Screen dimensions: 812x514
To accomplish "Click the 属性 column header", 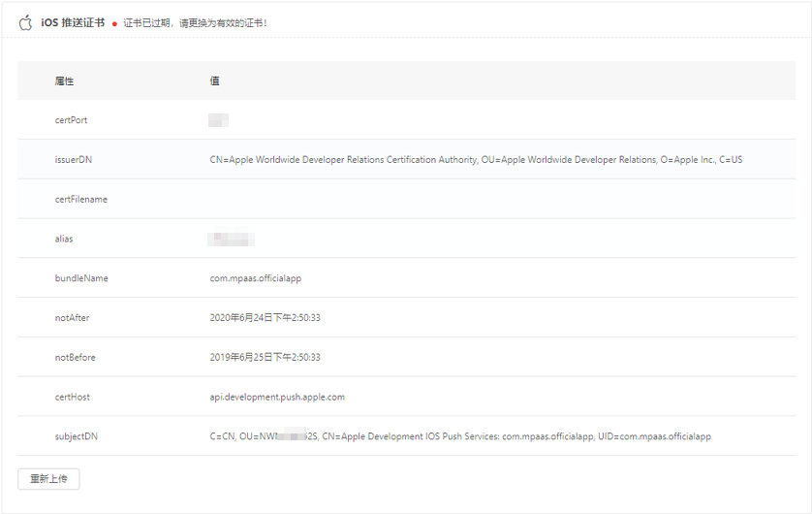I will point(64,80).
